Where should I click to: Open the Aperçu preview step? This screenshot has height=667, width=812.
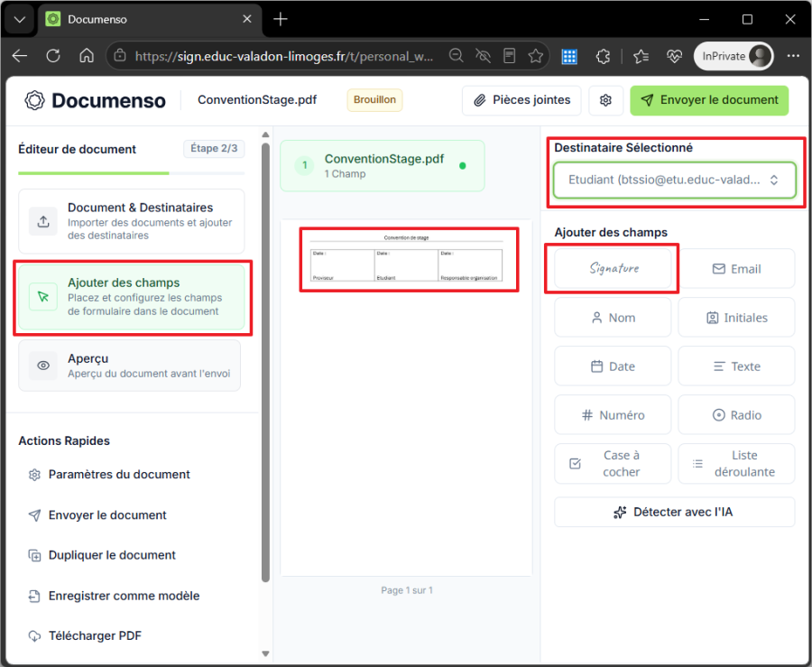[129, 366]
